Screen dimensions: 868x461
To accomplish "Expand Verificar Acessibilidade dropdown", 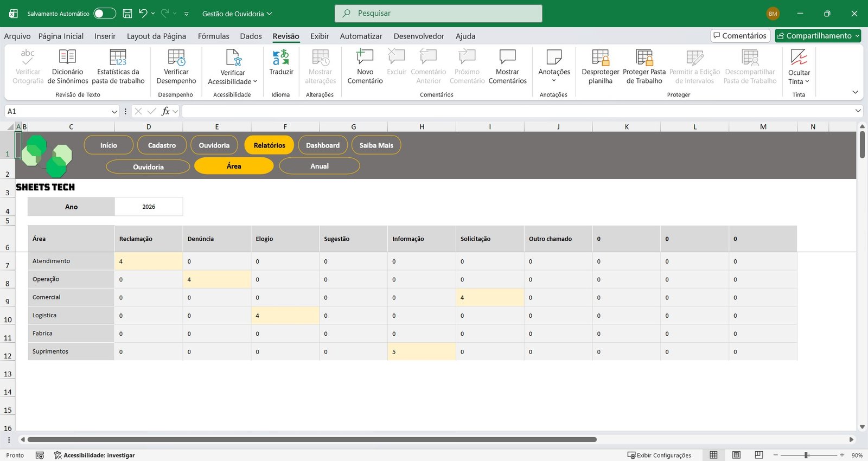I will pos(255,82).
